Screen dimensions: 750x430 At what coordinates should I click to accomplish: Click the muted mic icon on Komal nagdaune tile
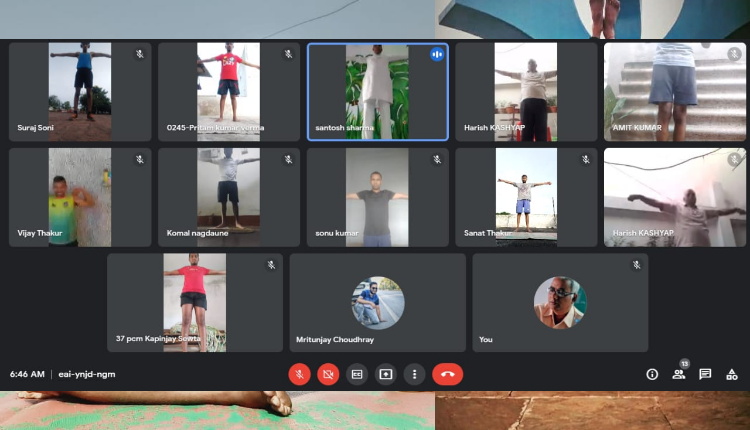[x=288, y=159]
